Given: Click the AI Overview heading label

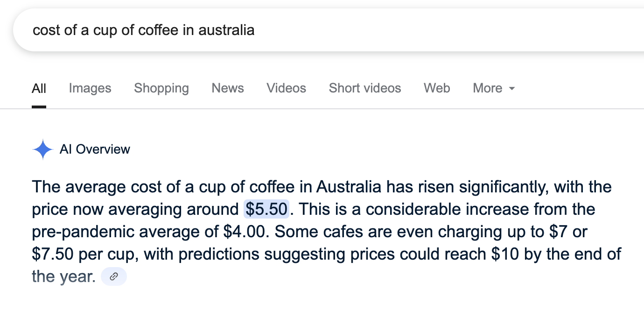Looking at the screenshot, I should pyautogui.click(x=95, y=149).
